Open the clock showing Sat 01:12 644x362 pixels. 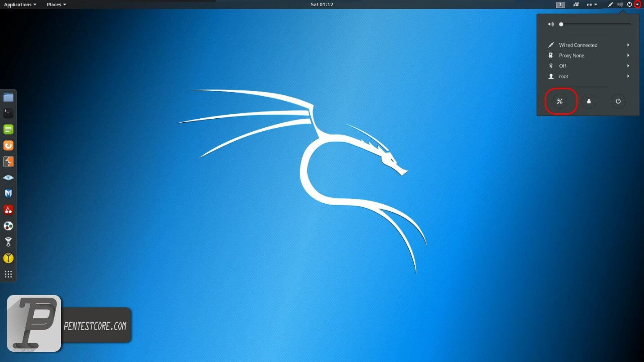click(x=322, y=4)
